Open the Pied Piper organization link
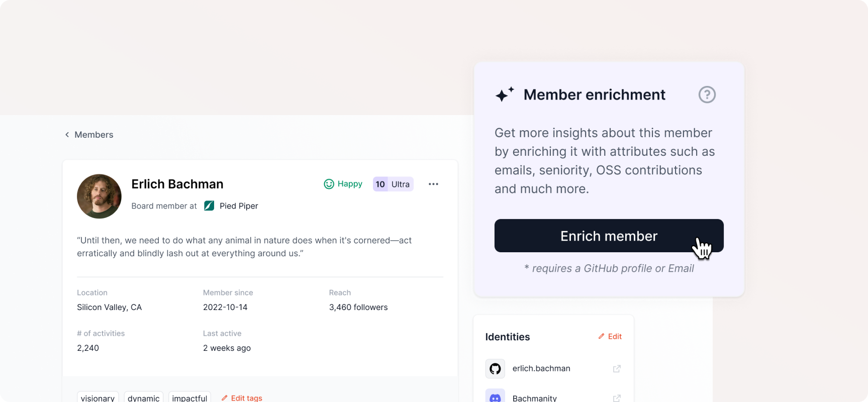Screen dimensions: 868x402 tap(239, 206)
